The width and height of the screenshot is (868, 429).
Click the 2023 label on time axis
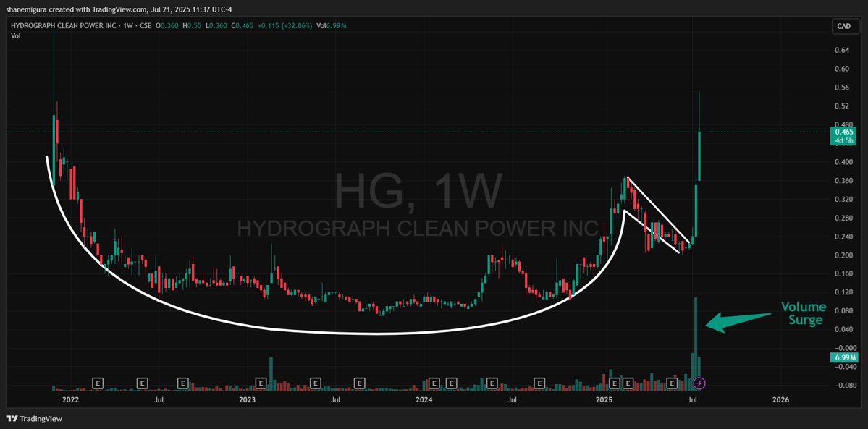click(247, 399)
